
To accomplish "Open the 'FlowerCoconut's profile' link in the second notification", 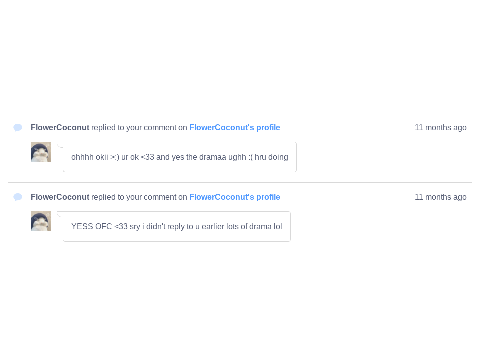I will (x=235, y=197).
